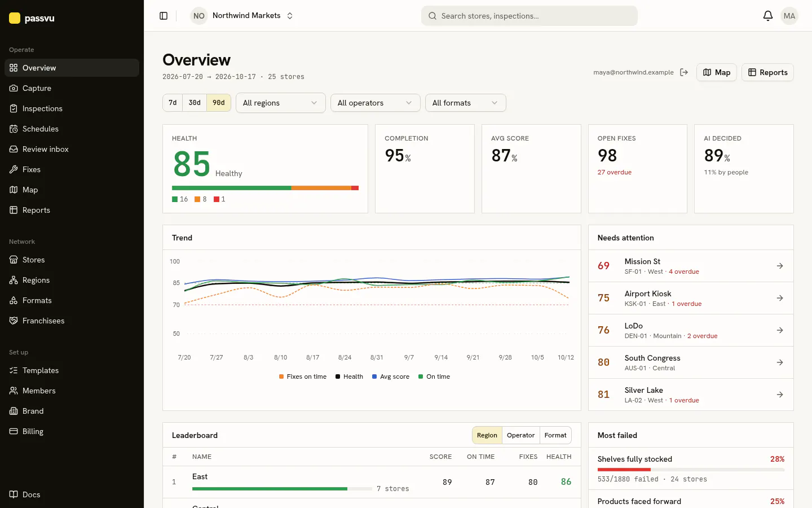The height and width of the screenshot is (508, 812).
Task: Click the search stores input field
Action: (x=529, y=16)
